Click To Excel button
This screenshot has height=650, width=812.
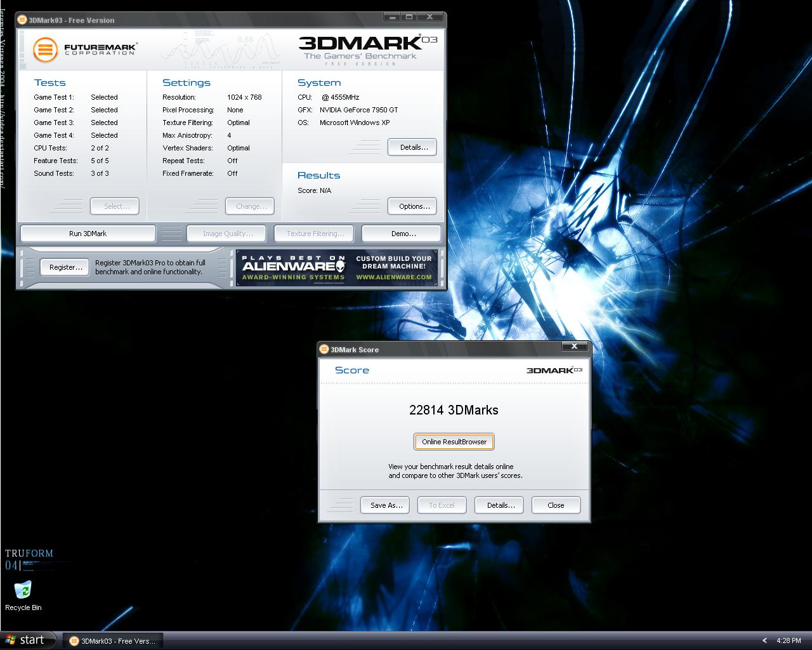tap(442, 505)
